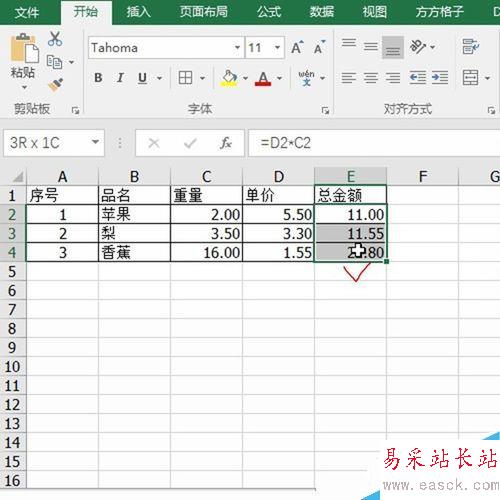Increase font size with larger A
The height and width of the screenshot is (500, 500).
click(297, 47)
